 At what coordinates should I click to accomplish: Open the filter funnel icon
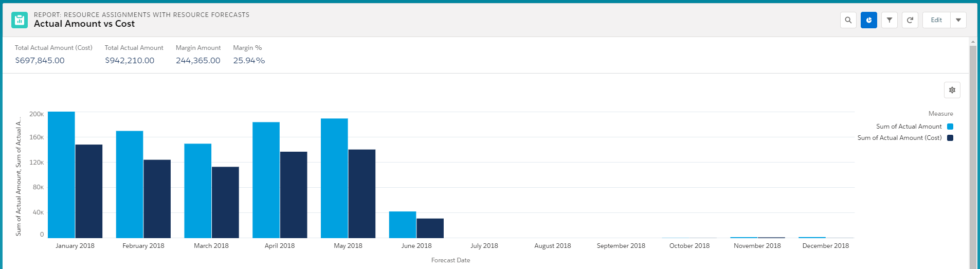click(x=889, y=20)
